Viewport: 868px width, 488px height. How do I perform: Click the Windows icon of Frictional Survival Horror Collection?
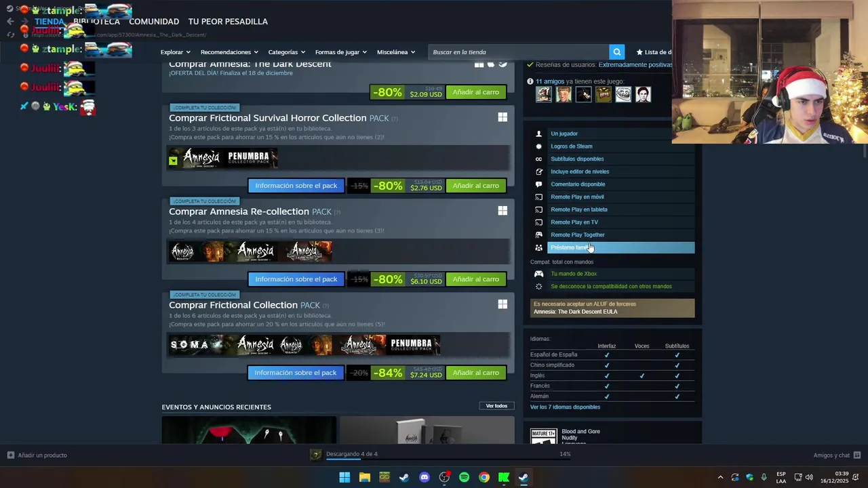click(502, 117)
